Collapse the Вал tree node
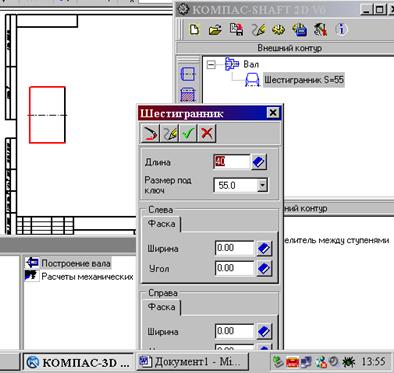Image resolution: width=394 pixels, height=373 pixels. (211, 64)
